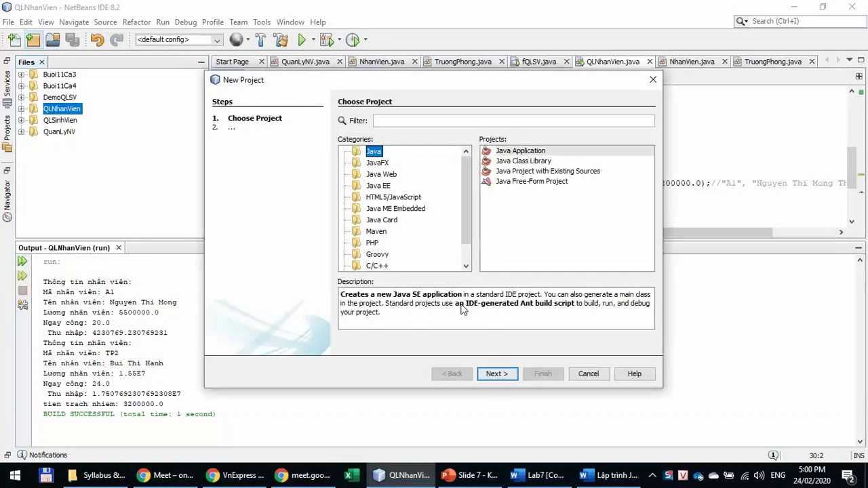The image size is (868, 488).
Task: Select Java Class Library project type
Action: 523,161
